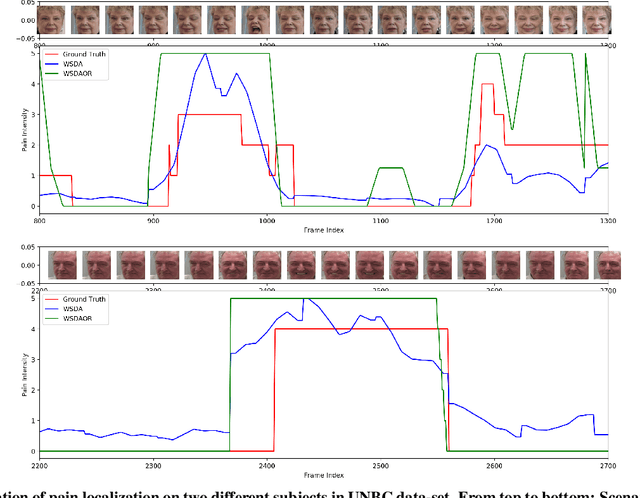Select the last face thumbnail in top strip

pyautogui.click(x=596, y=17)
